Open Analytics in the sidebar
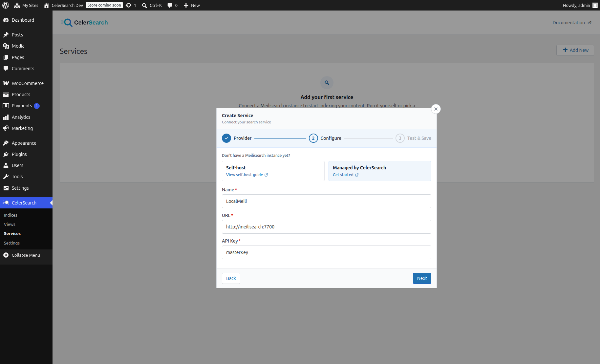 (x=26, y=117)
